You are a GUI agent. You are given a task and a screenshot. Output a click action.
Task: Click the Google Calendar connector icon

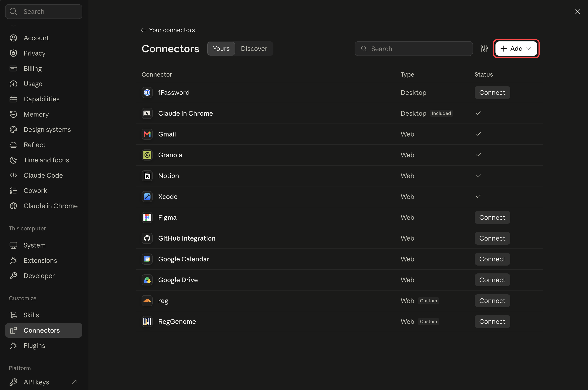click(147, 259)
